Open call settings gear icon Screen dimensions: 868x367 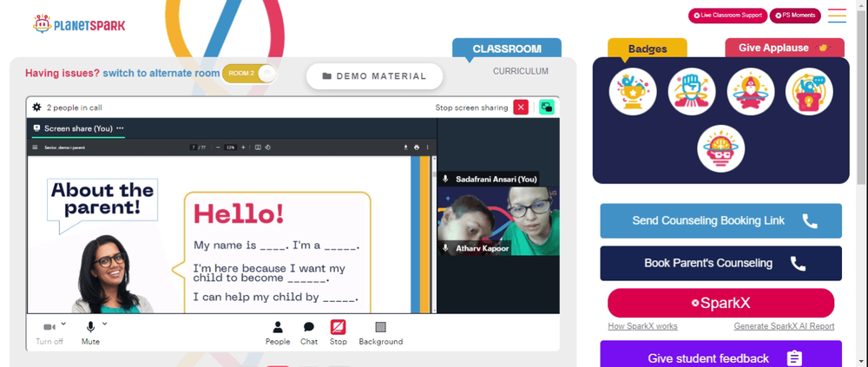point(36,108)
